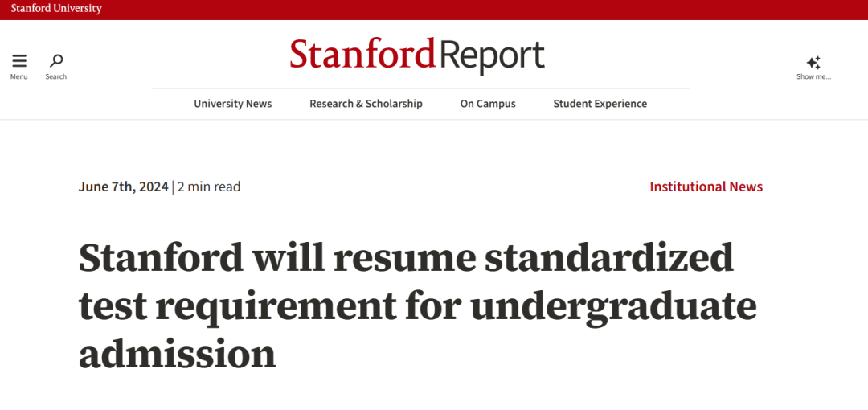Viewport: 868px width, 410px height.
Task: Click empty area of the red top banner
Action: (x=482, y=9)
